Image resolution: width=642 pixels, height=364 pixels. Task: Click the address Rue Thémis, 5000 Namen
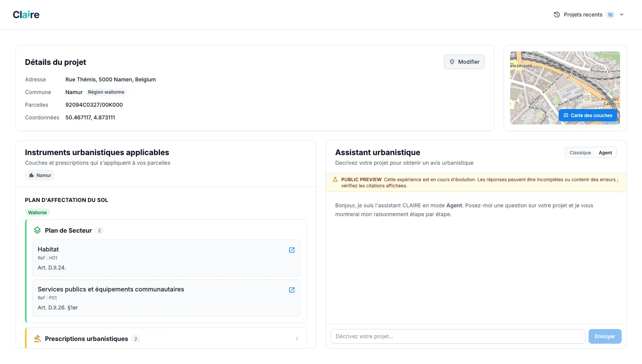point(110,79)
